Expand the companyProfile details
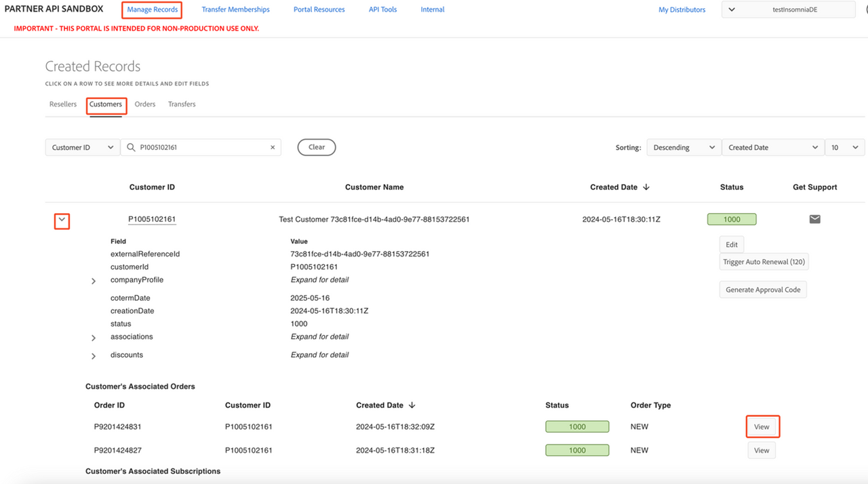This screenshot has height=484, width=868. 94,281
